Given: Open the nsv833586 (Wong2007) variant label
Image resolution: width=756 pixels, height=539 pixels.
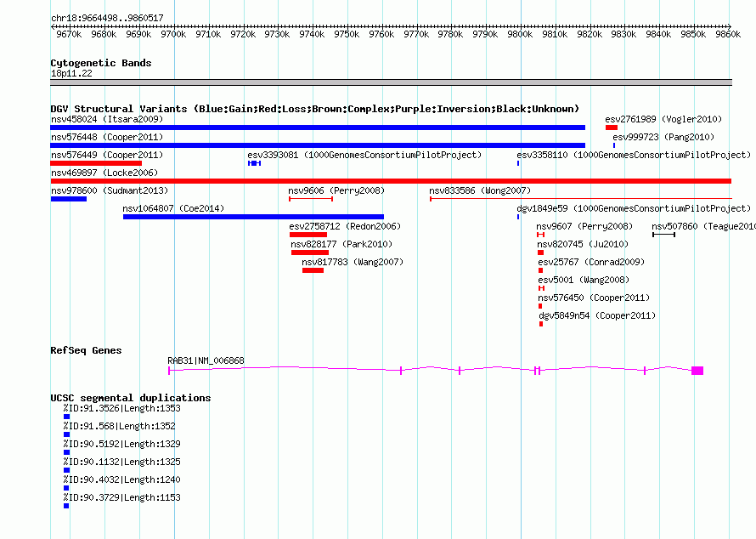Looking at the screenshot, I should pos(480,190).
